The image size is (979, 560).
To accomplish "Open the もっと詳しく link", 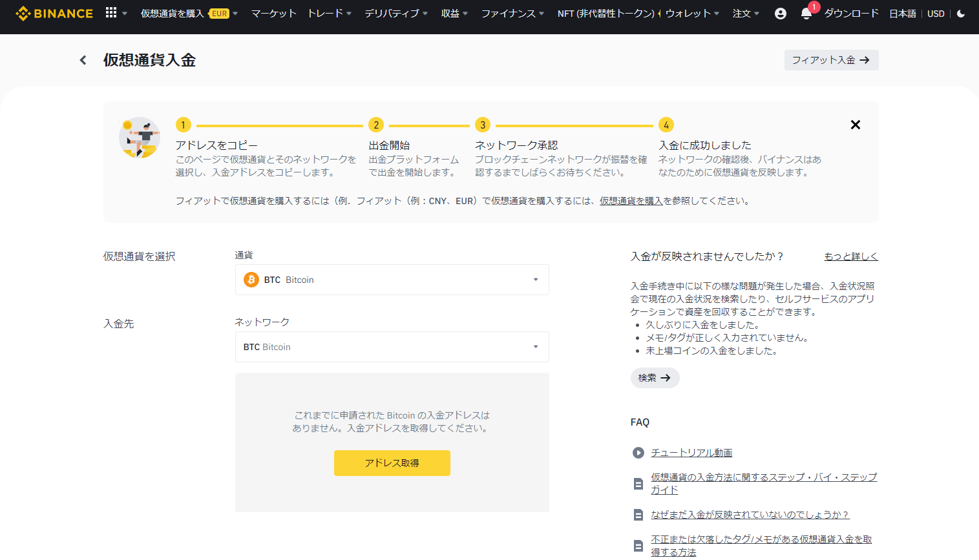I will pos(851,256).
